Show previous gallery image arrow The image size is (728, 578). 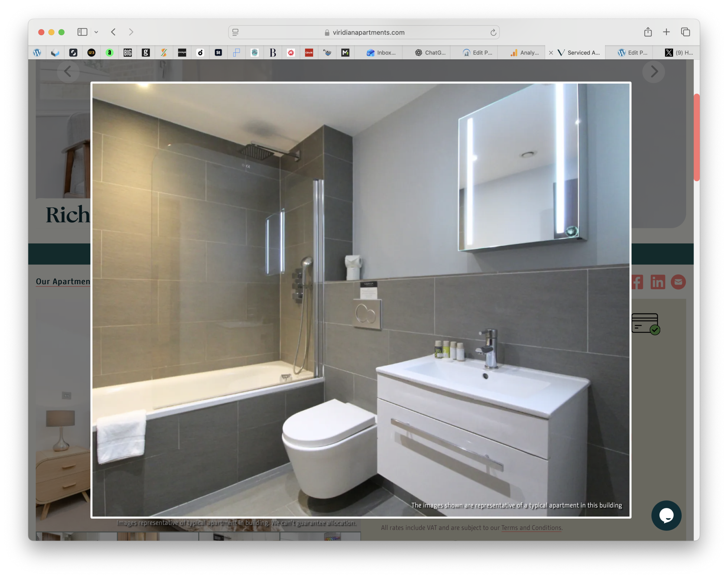click(68, 72)
